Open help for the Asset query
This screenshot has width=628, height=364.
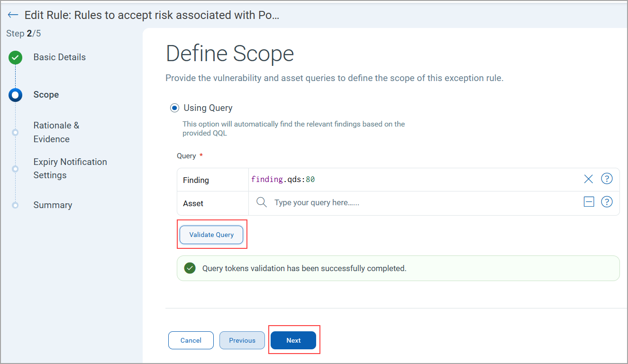pos(607,202)
